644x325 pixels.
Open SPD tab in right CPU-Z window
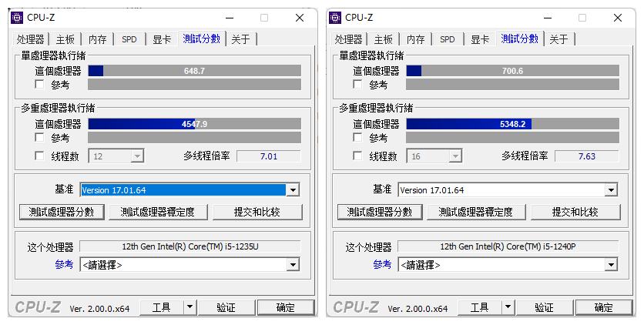click(448, 39)
